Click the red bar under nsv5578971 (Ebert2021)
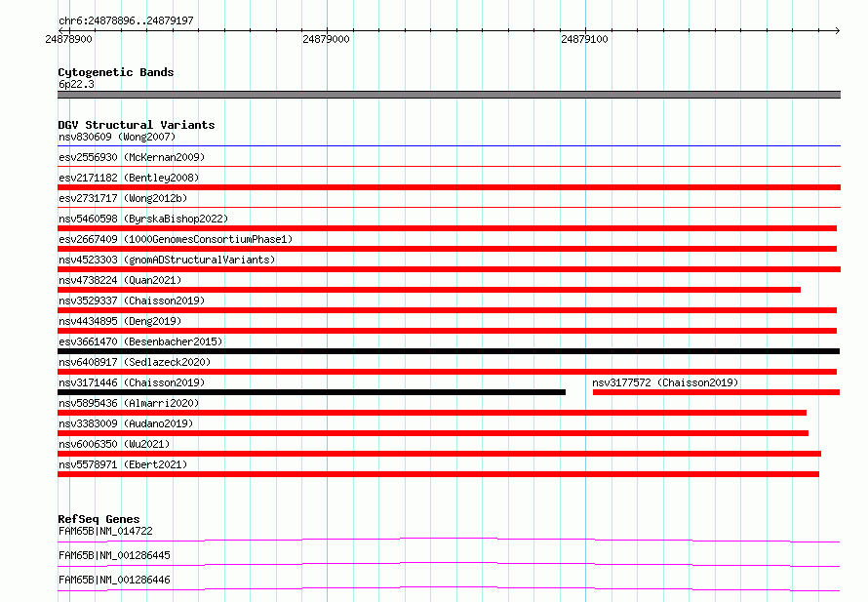This screenshot has width=868, height=602. [x=439, y=474]
